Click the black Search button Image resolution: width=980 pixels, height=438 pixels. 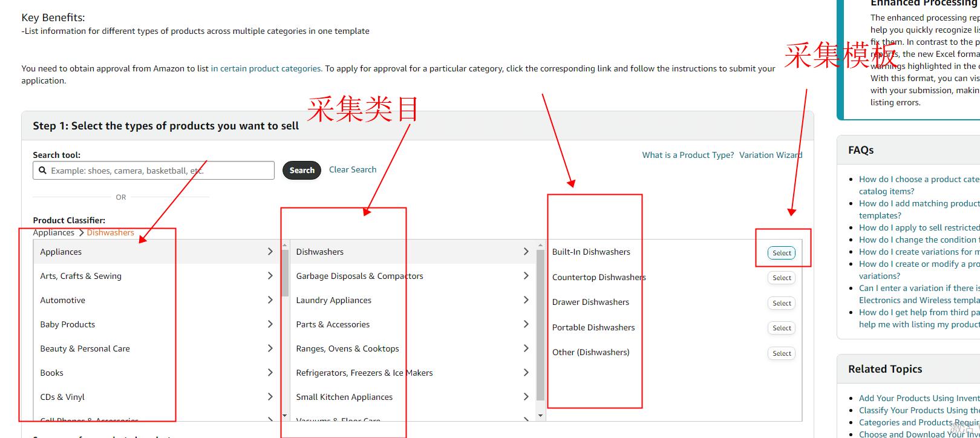click(302, 171)
